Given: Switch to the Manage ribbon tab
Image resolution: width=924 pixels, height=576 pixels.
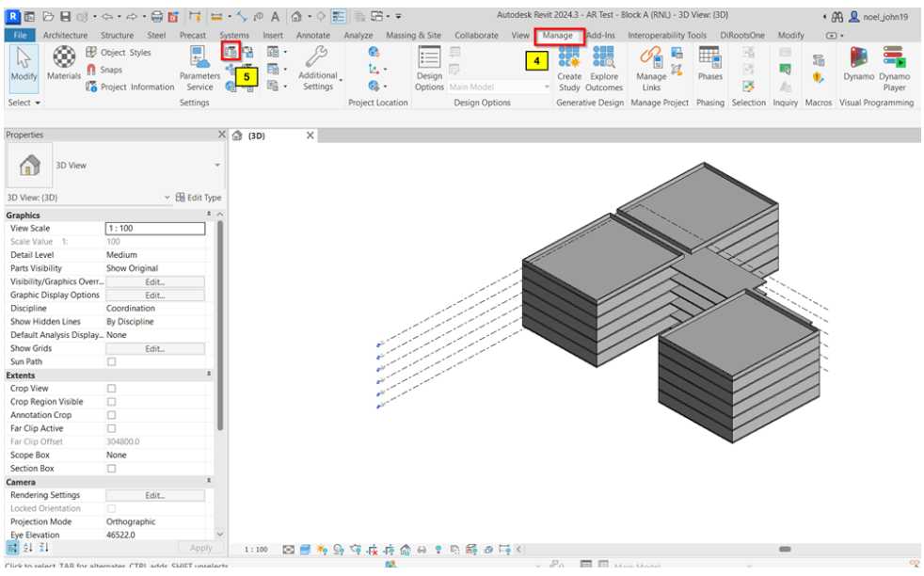Looking at the screenshot, I should click(x=557, y=36).
